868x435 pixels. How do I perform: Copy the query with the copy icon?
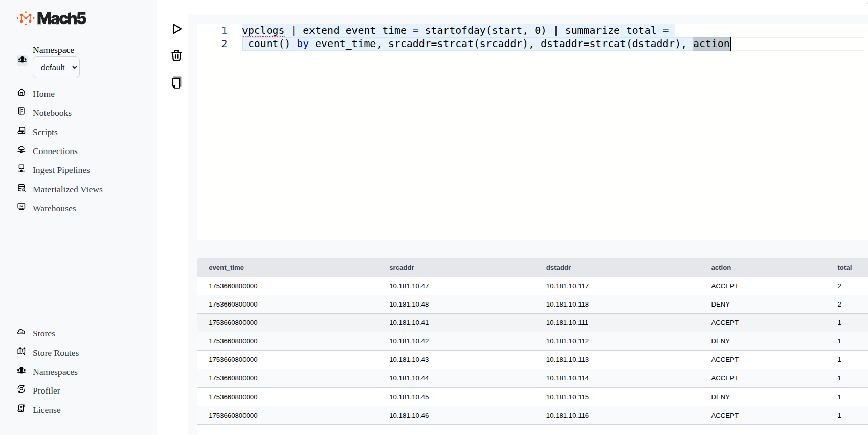pos(176,82)
